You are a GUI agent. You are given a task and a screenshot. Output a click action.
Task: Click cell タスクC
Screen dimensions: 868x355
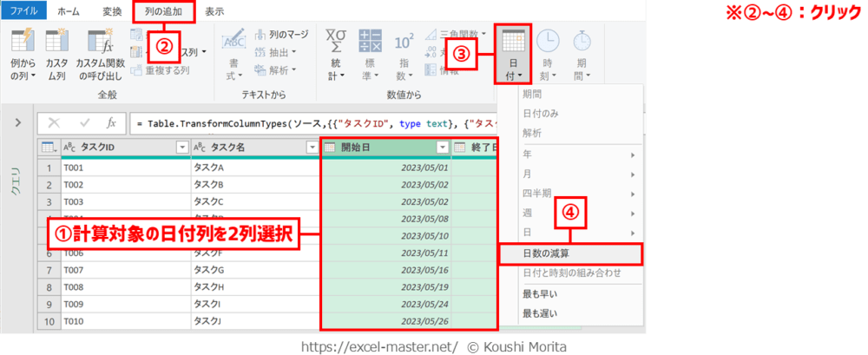point(256,201)
